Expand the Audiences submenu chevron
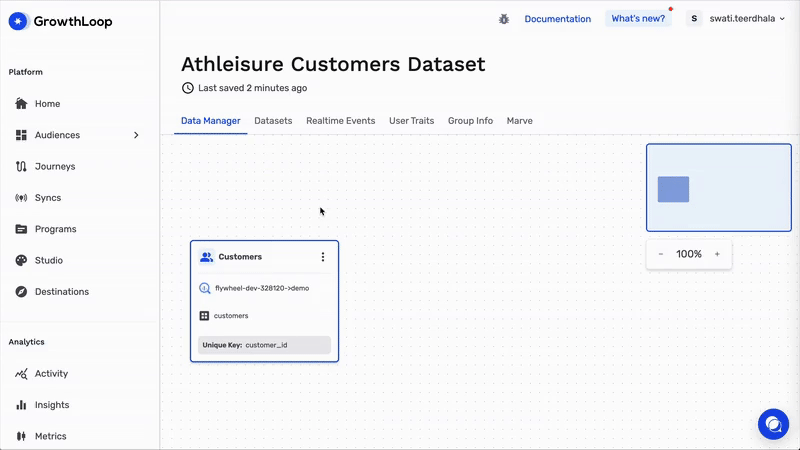 pyautogui.click(x=136, y=135)
